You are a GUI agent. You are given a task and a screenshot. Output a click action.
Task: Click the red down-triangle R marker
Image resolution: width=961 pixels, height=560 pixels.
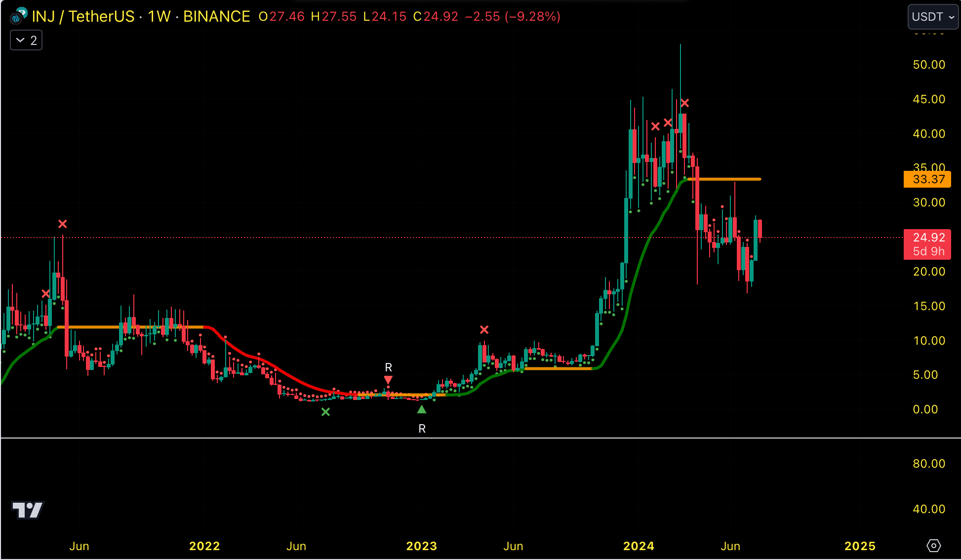(388, 380)
